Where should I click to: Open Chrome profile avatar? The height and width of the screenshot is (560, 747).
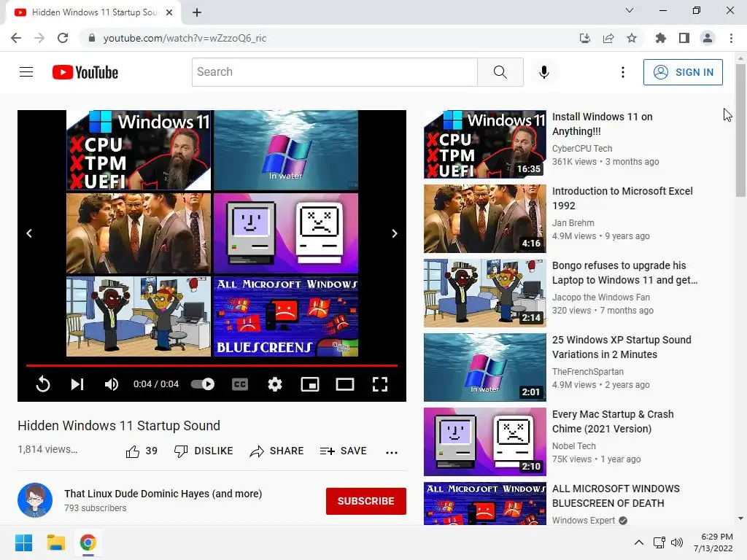[x=708, y=38]
